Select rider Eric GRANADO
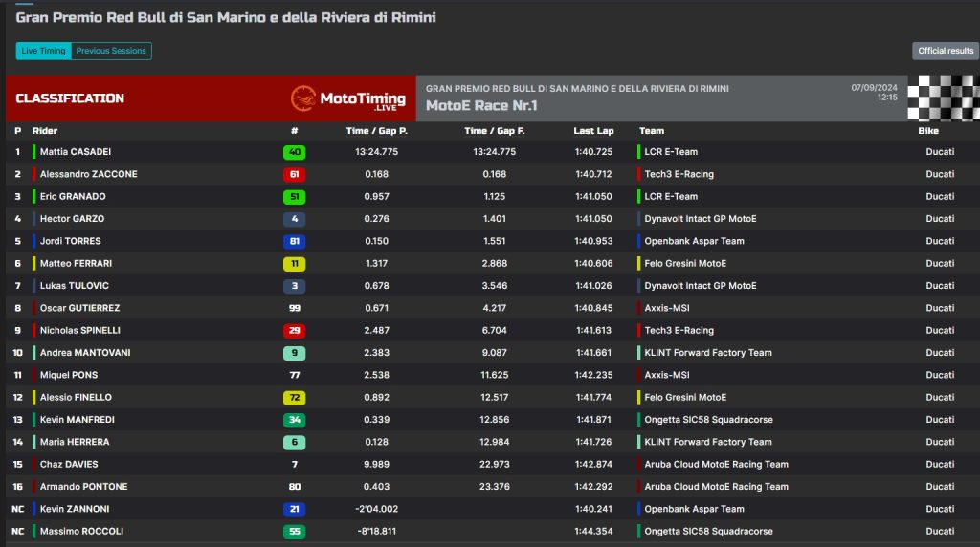The height and width of the screenshot is (547, 980). pyautogui.click(x=73, y=196)
